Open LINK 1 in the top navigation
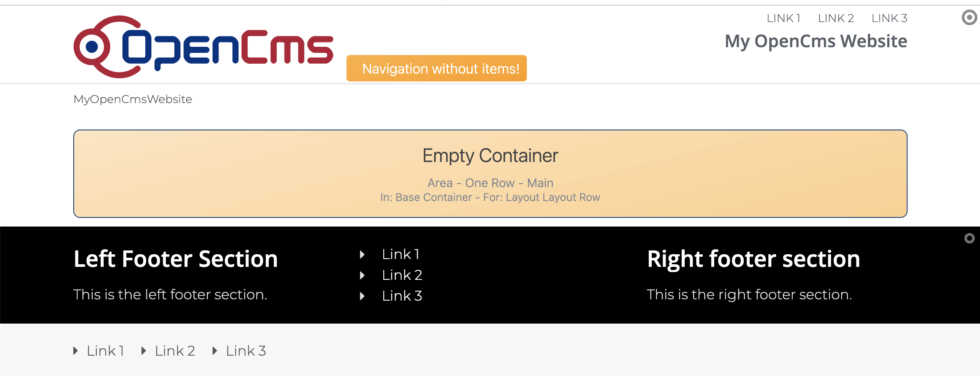 [x=783, y=18]
